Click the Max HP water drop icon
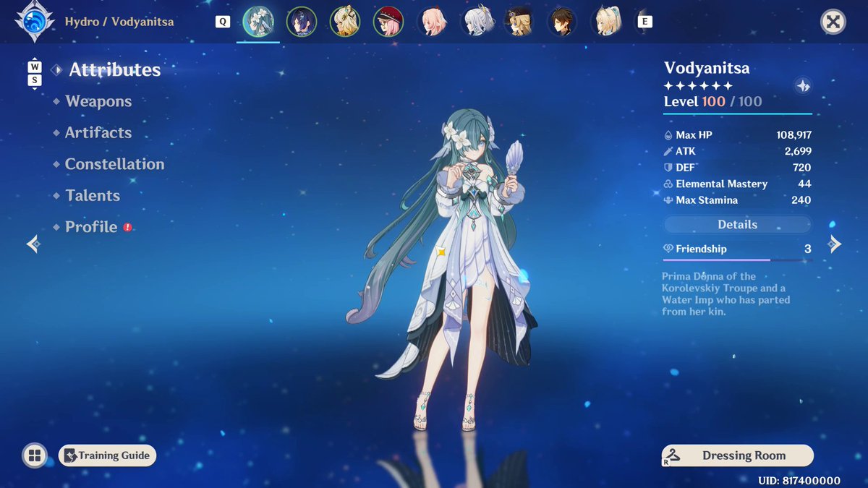The width and height of the screenshot is (868, 488). pos(668,135)
